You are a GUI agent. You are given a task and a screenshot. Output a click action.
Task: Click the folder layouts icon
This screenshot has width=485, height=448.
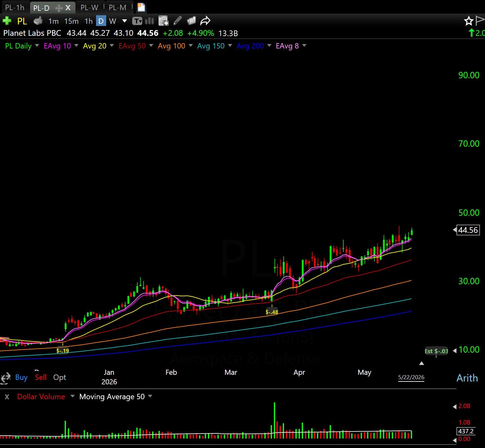(191, 21)
